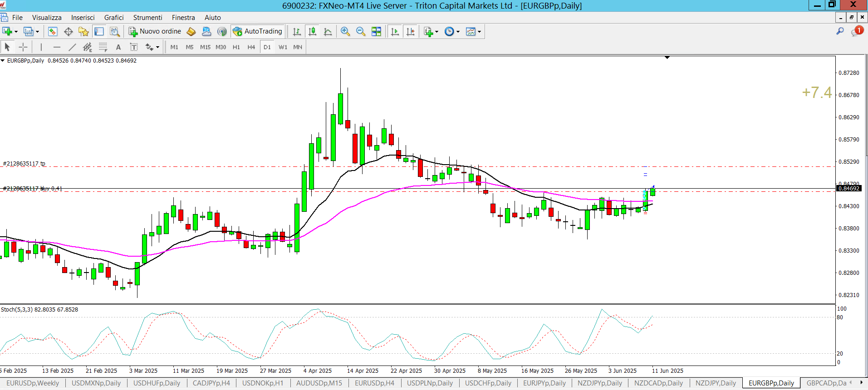The image size is (868, 390).
Task: Open templates icon
Action: [471, 31]
